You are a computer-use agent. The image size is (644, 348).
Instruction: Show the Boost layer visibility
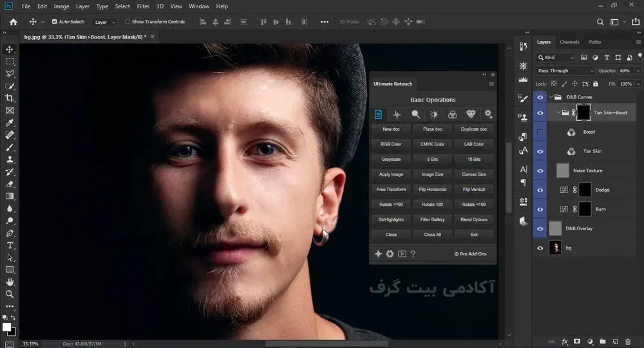click(x=540, y=132)
